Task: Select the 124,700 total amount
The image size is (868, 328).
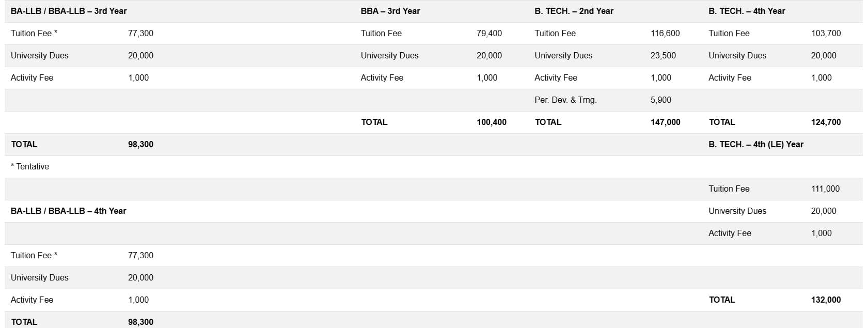Action: coord(826,122)
